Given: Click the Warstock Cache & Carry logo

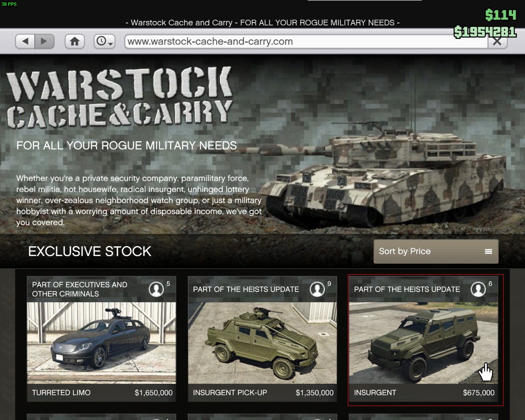Looking at the screenshot, I should point(120,98).
